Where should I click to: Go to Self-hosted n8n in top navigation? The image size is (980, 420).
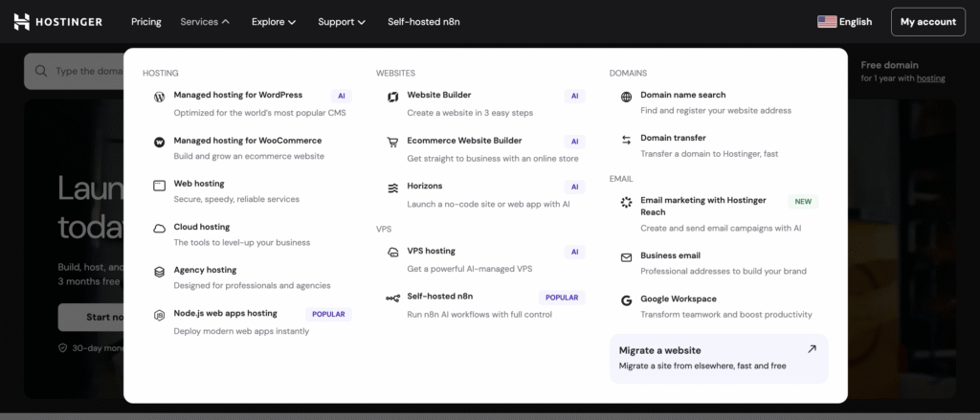coord(425,21)
